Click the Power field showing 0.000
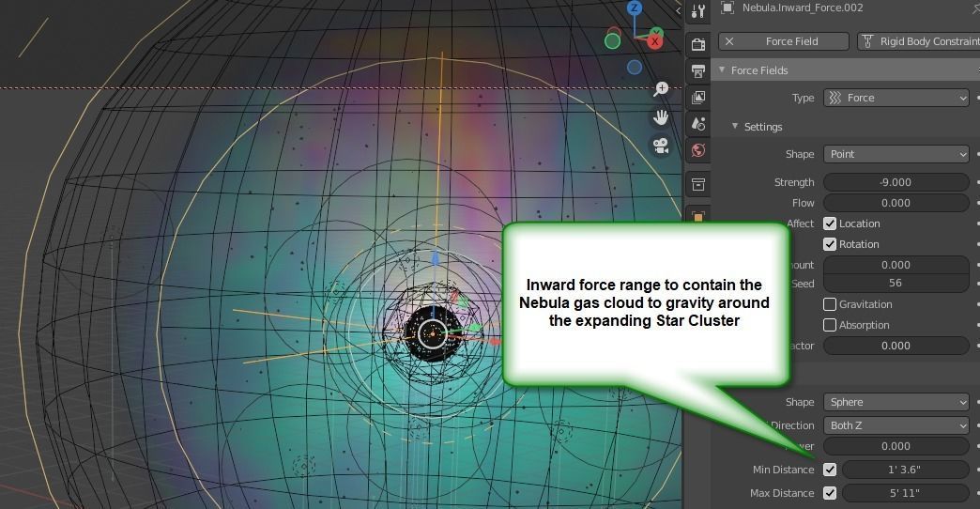The width and height of the screenshot is (980, 509). pyautogui.click(x=896, y=446)
